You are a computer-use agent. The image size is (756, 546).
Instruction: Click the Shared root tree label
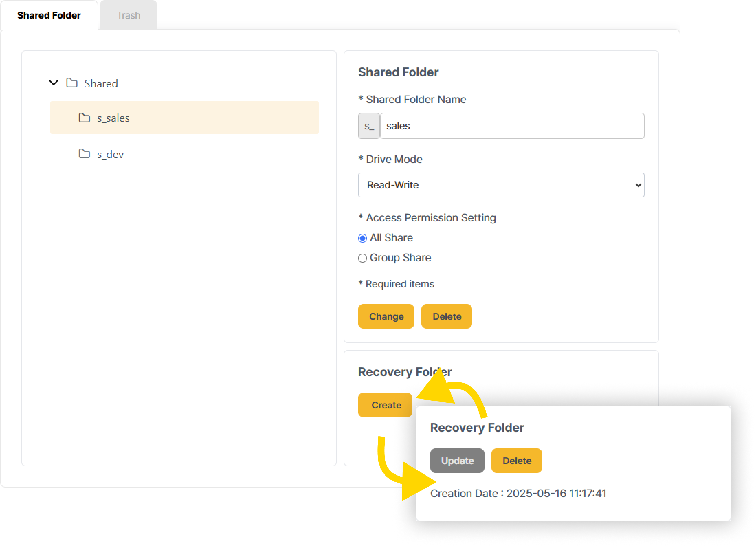(101, 83)
